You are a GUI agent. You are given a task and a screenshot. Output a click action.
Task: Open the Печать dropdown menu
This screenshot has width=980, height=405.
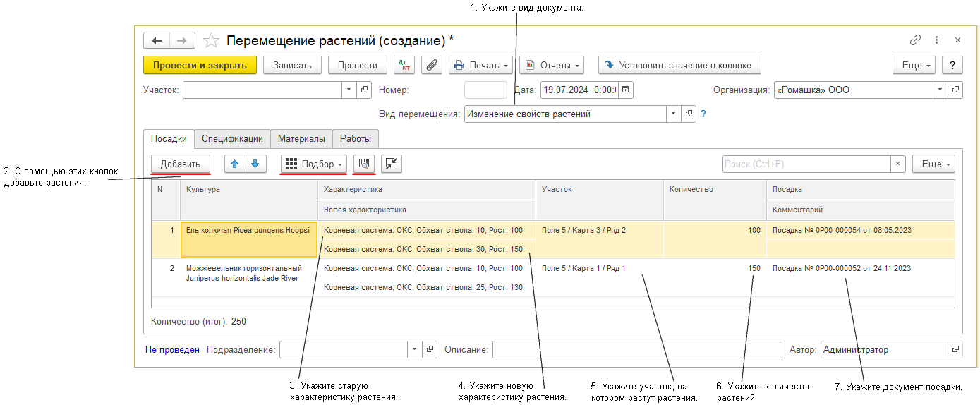point(481,65)
